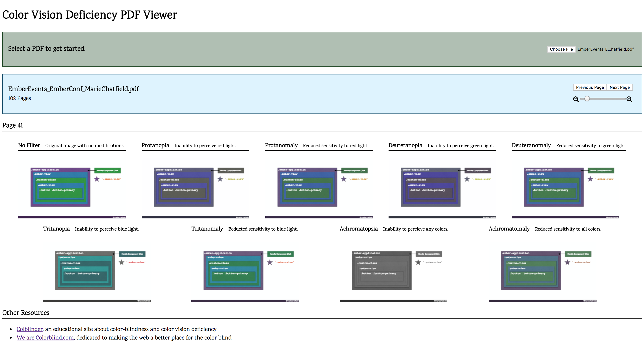
Task: Click the purple star in No Filter preview
Action: pos(97,179)
